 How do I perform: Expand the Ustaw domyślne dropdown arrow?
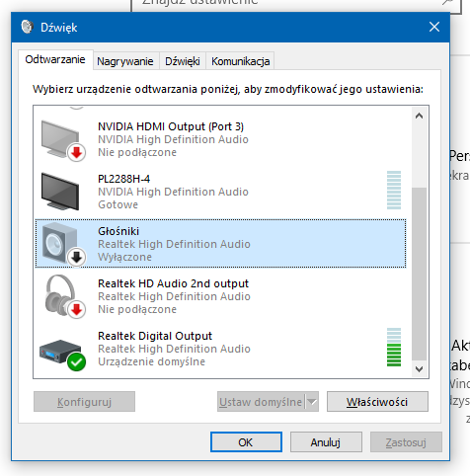click(x=312, y=402)
